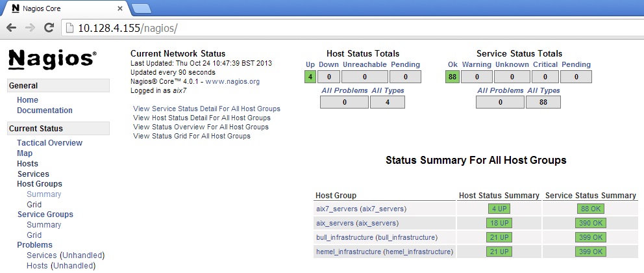Select the Nagios Core browser tab

(62, 8)
